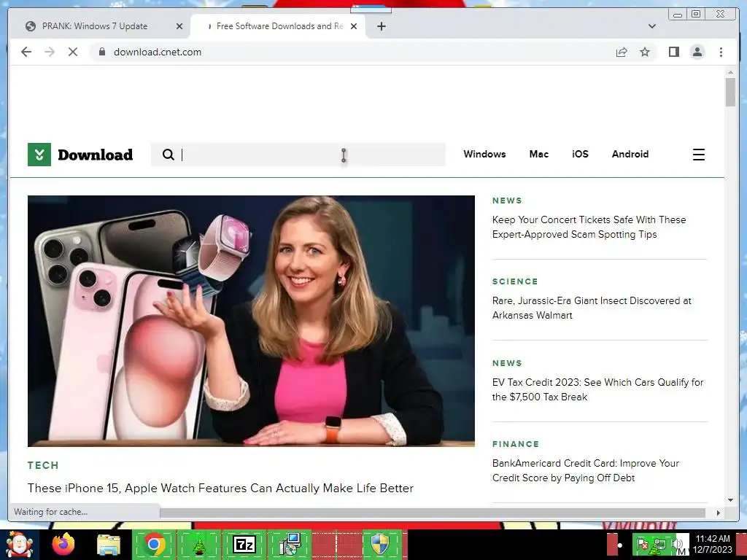Open iPhone 15, Apple Watch Features headline
747x560 pixels.
click(220, 488)
